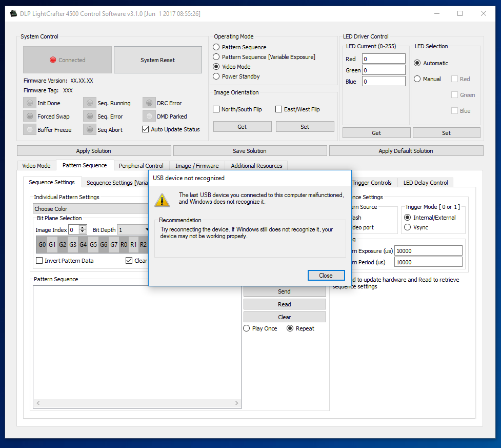Switch to the Pattern Sequence tab

(x=85, y=165)
